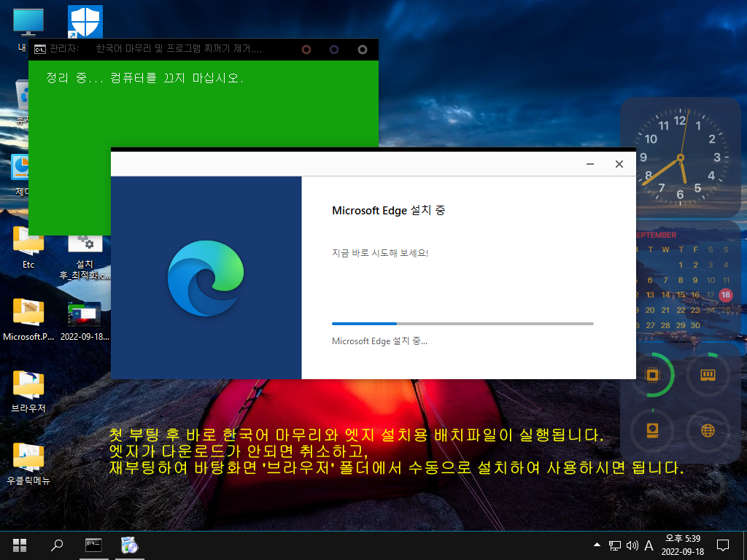Open the notification center icon
Image resolution: width=747 pixels, height=560 pixels.
tap(723, 545)
